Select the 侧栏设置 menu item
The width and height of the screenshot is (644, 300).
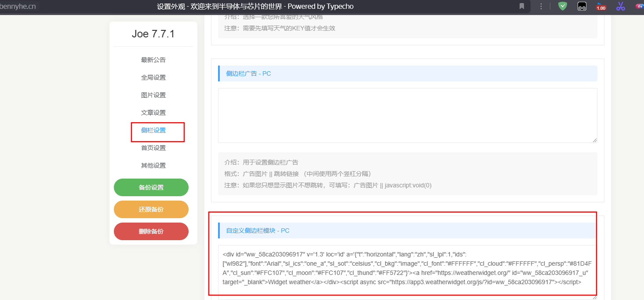pyautogui.click(x=153, y=130)
